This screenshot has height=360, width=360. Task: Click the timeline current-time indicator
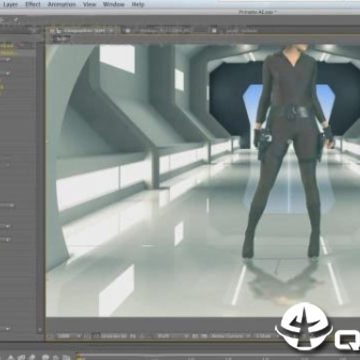(79, 357)
